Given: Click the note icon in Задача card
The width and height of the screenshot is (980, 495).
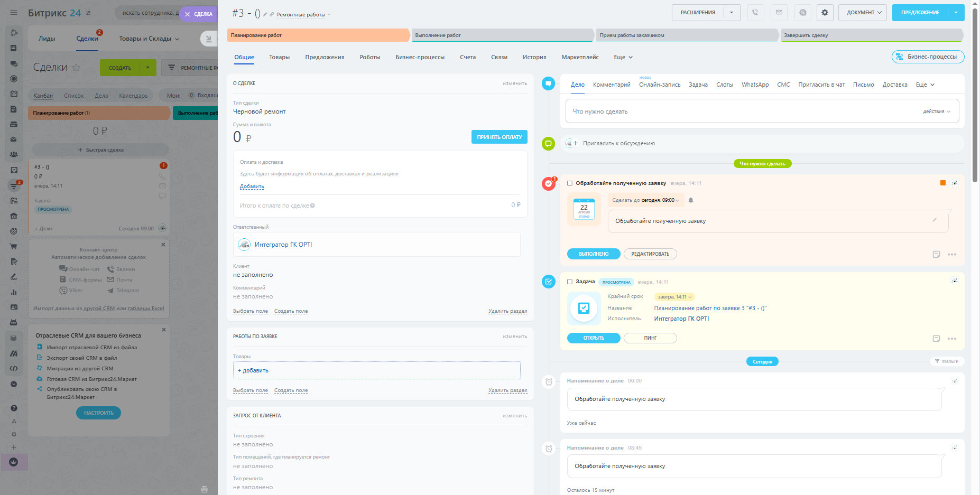Looking at the screenshot, I should coord(936,339).
